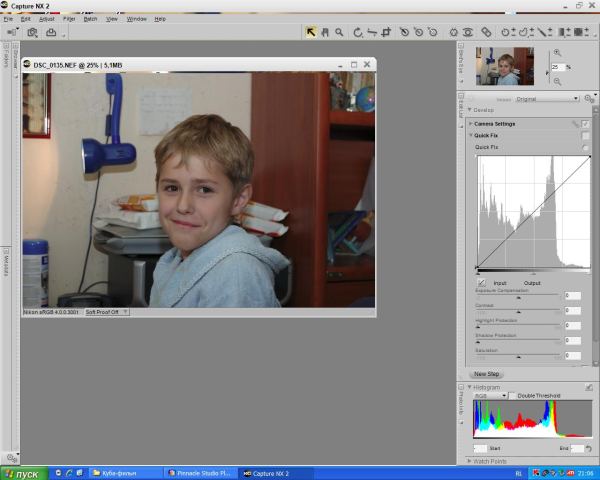Toggle the Quick Fix section checkbox
Image resolution: width=600 pixels, height=480 pixels.
(x=585, y=136)
